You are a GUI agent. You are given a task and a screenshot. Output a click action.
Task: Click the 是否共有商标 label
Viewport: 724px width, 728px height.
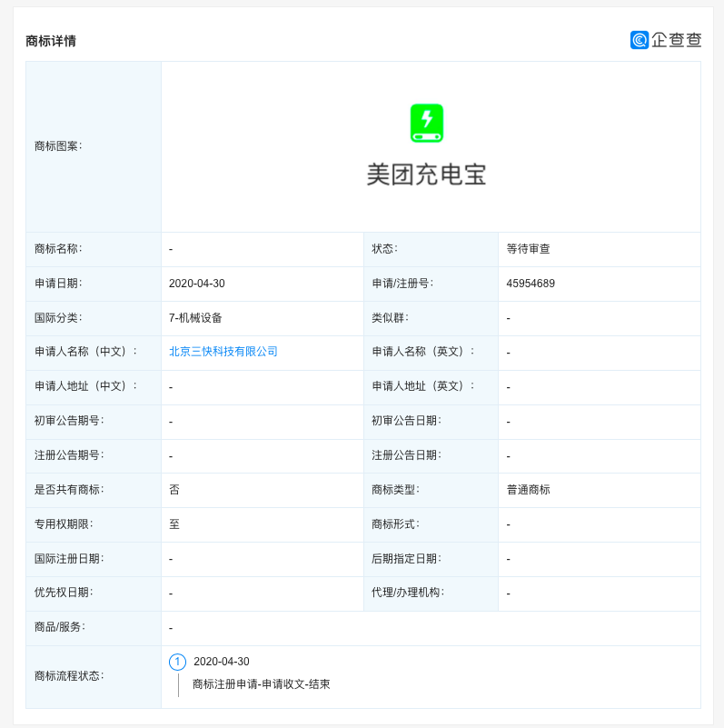click(69, 490)
